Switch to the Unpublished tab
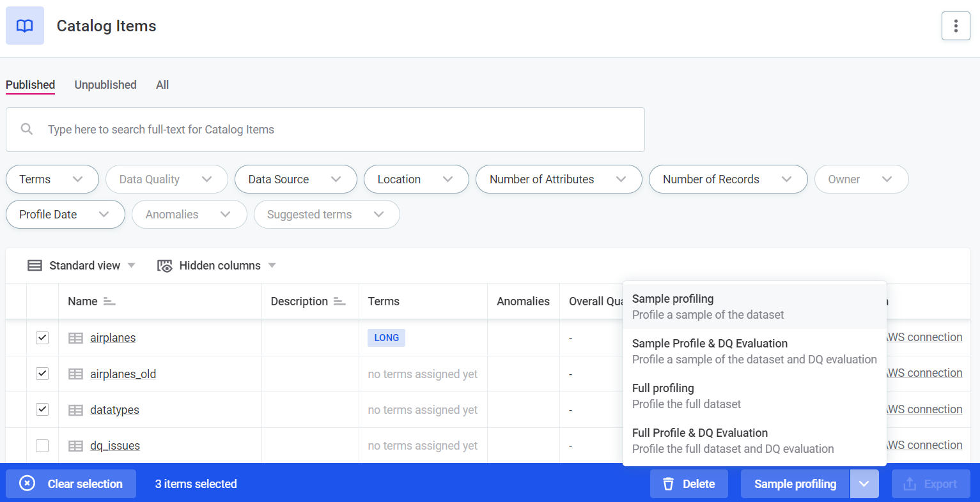 coord(105,84)
